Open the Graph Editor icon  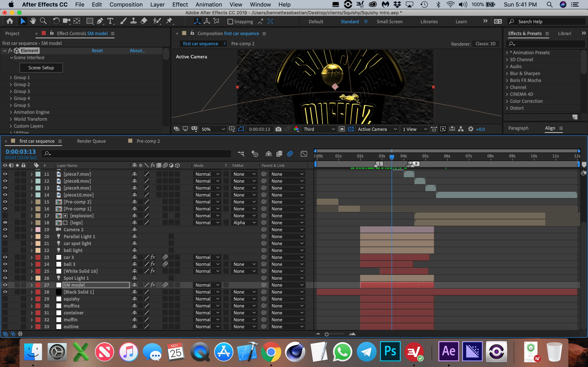click(x=304, y=154)
